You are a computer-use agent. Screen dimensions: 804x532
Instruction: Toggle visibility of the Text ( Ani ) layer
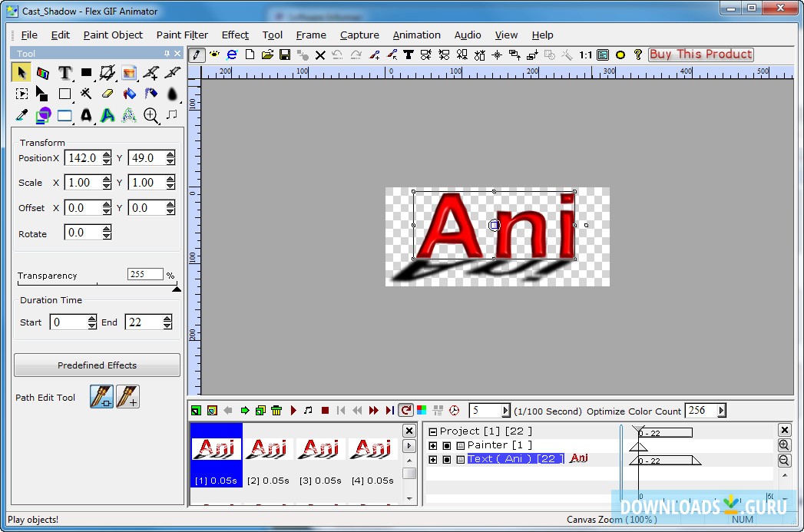(446, 458)
